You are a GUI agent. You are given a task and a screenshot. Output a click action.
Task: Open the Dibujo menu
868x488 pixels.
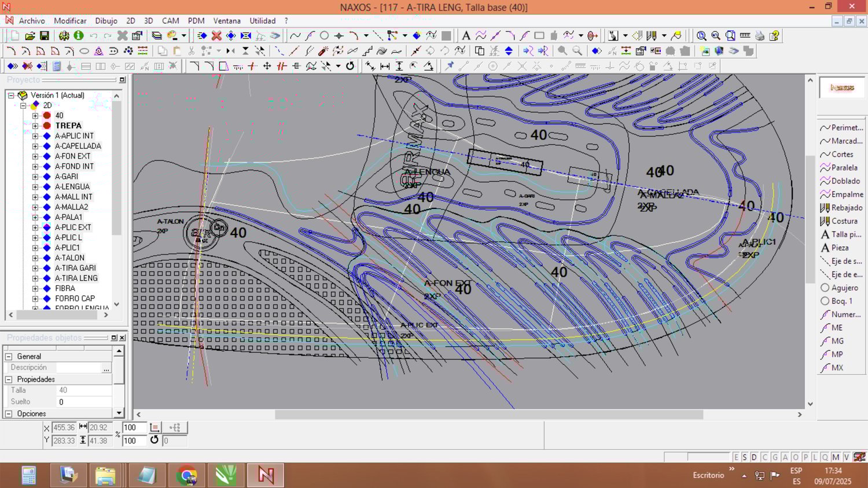point(106,21)
